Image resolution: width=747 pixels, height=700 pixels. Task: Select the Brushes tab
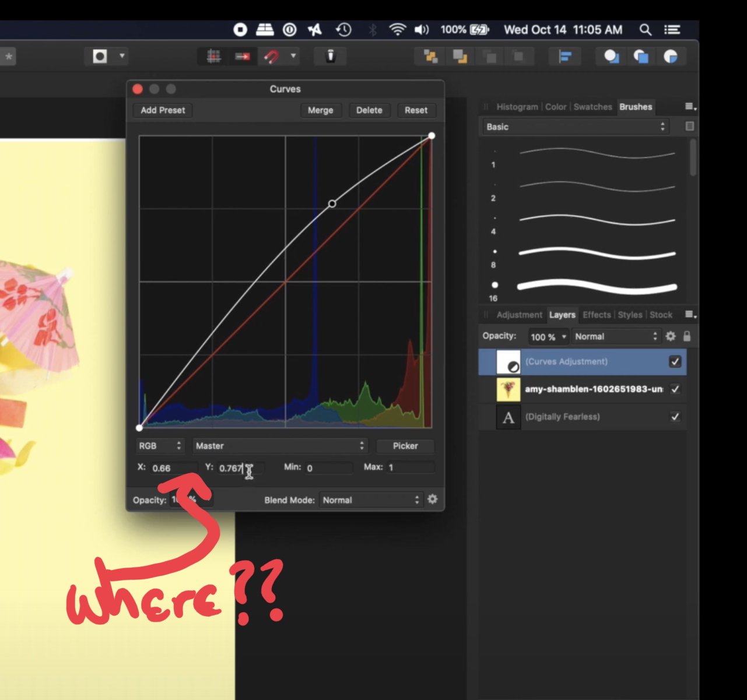[x=636, y=107]
